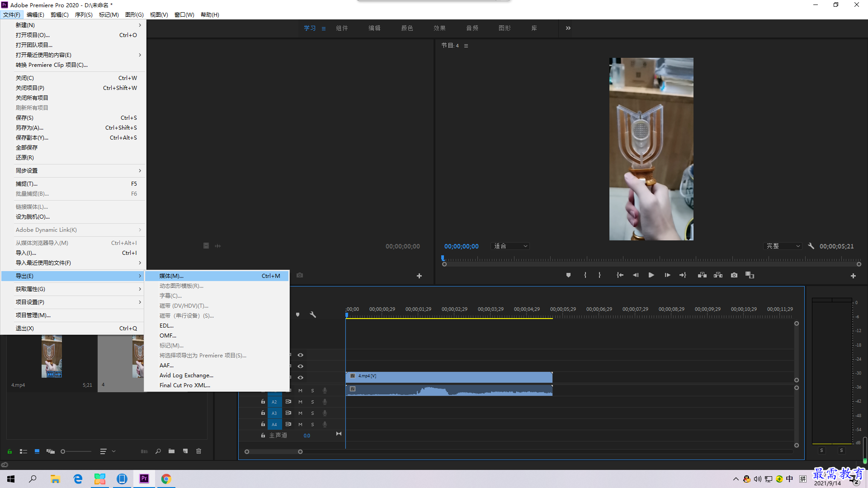Open Program monitor settings wrench icon

[x=811, y=246]
